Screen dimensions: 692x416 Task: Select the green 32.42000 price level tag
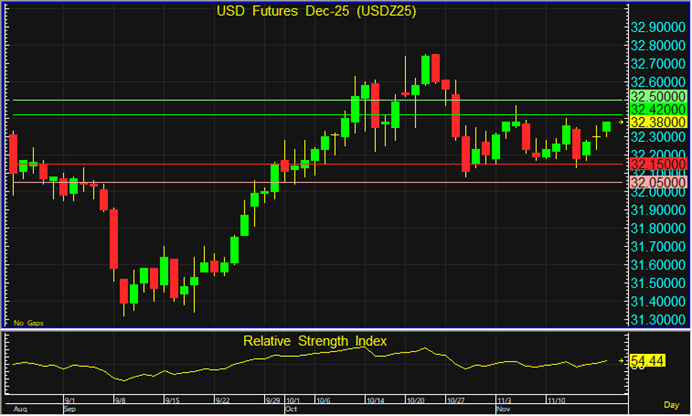pos(656,108)
